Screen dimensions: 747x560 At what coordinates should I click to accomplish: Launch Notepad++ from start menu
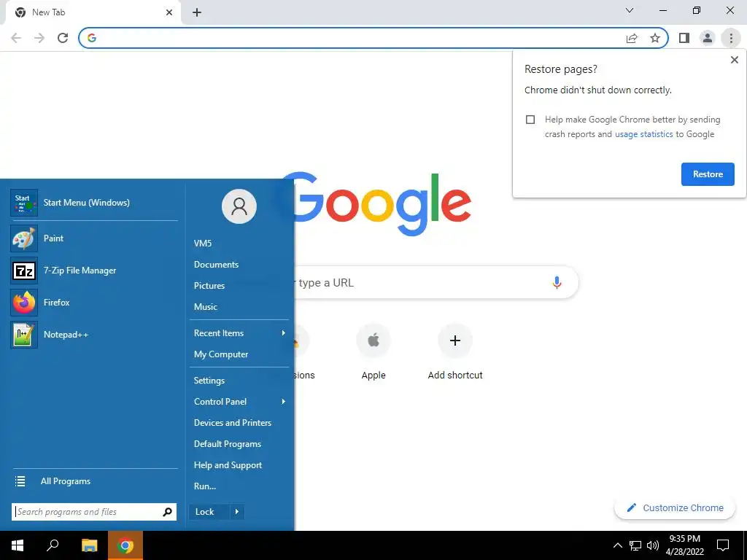94,334
